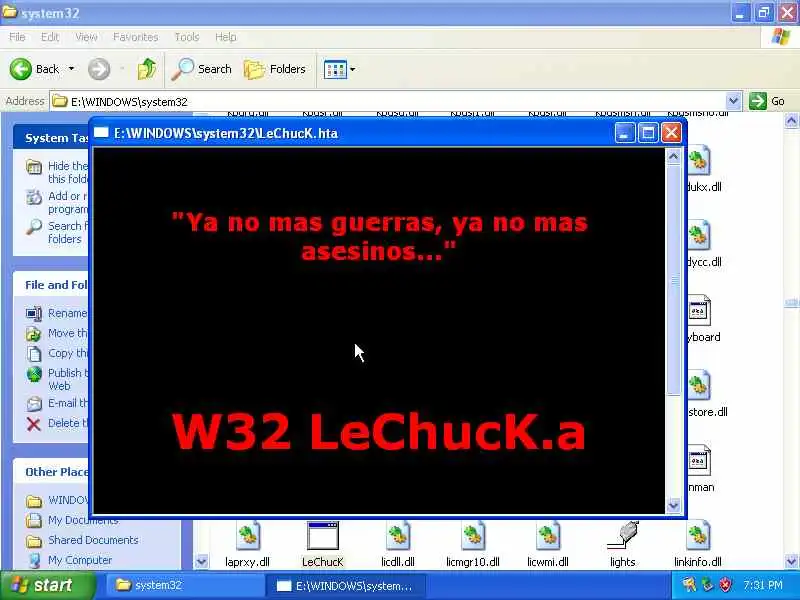Click the taskbar clock 7:31 PM
The width and height of the screenshot is (800, 600).
point(763,585)
